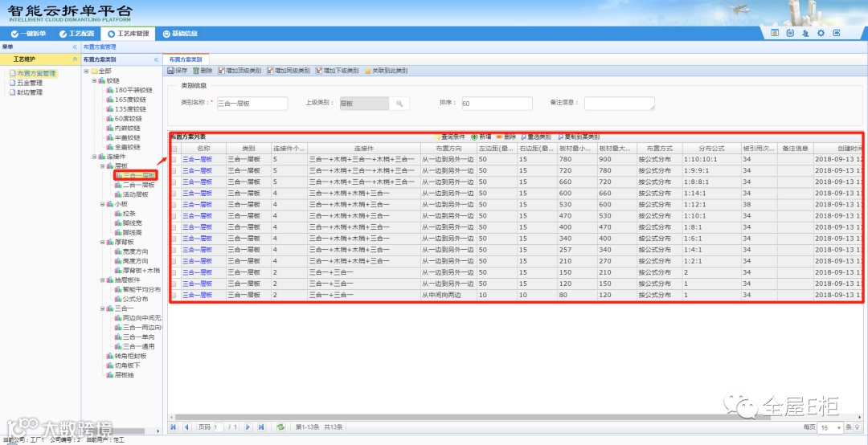The width and height of the screenshot is (868, 445).
Task: Click the exit icon at header far right
Action: pyautogui.click(x=837, y=33)
